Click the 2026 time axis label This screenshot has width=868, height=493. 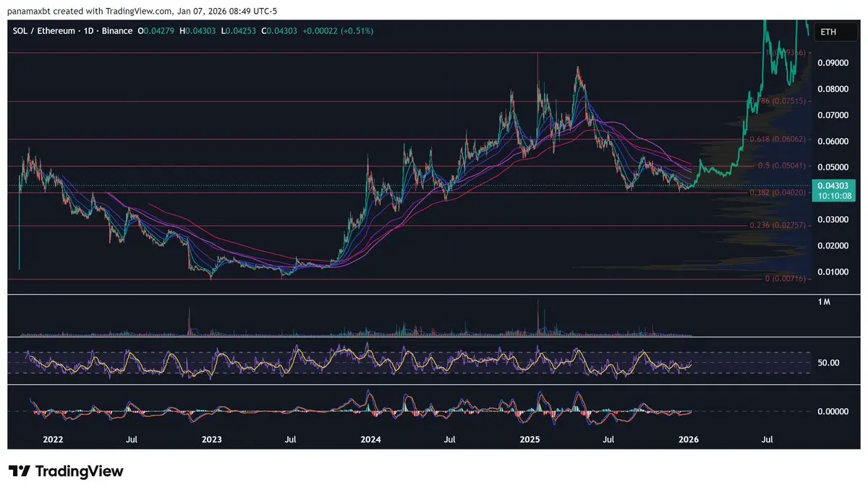[x=689, y=439]
